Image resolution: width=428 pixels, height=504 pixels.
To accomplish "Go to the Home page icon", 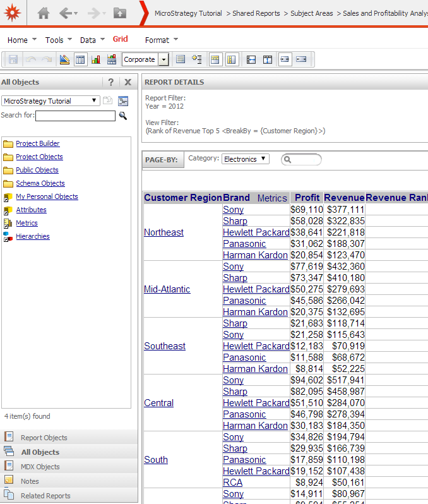I will tap(44, 13).
